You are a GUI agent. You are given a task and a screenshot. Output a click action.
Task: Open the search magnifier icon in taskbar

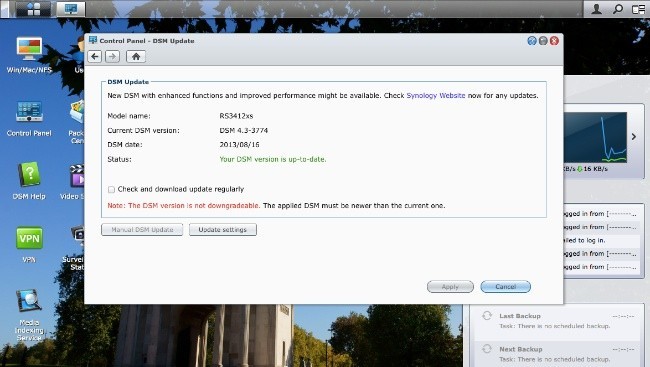coord(618,9)
